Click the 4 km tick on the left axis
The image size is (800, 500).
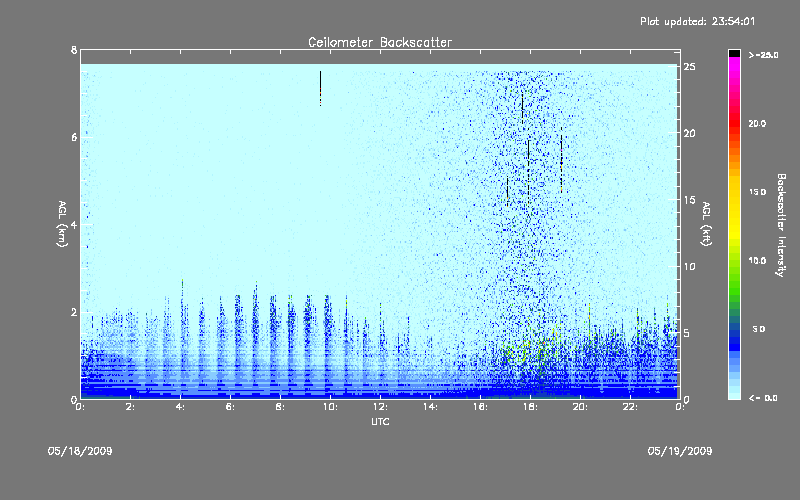[x=74, y=225]
